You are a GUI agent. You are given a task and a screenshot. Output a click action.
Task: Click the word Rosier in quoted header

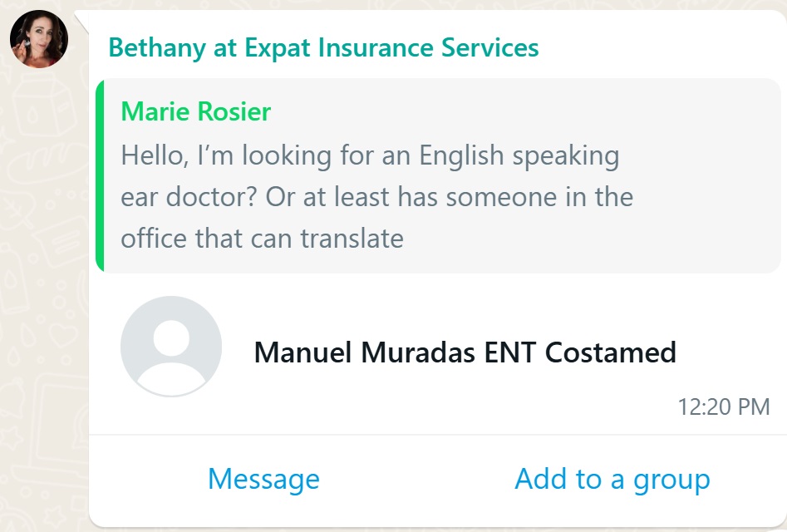234,111
